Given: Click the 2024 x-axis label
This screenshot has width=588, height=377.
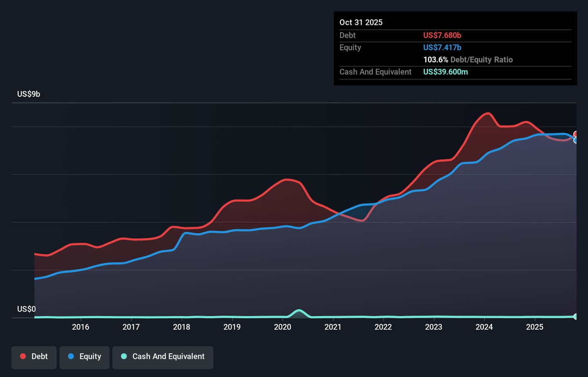Looking at the screenshot, I should click(484, 327).
